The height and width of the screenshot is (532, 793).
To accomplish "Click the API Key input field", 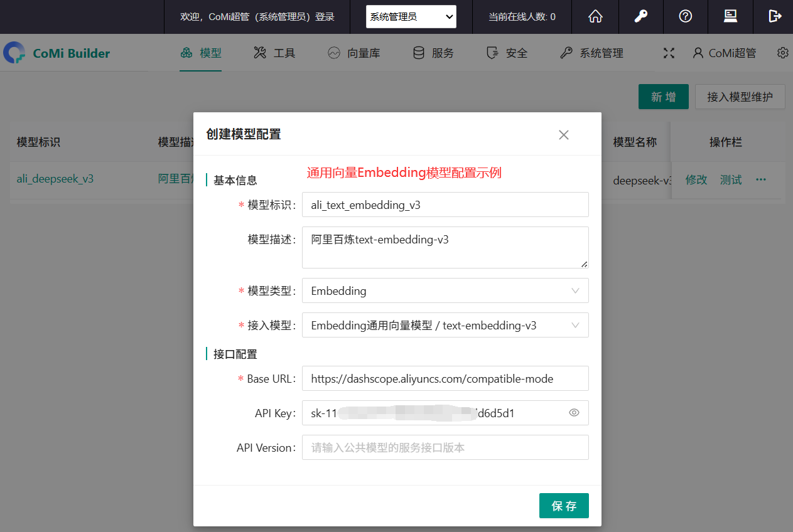I will 445,413.
